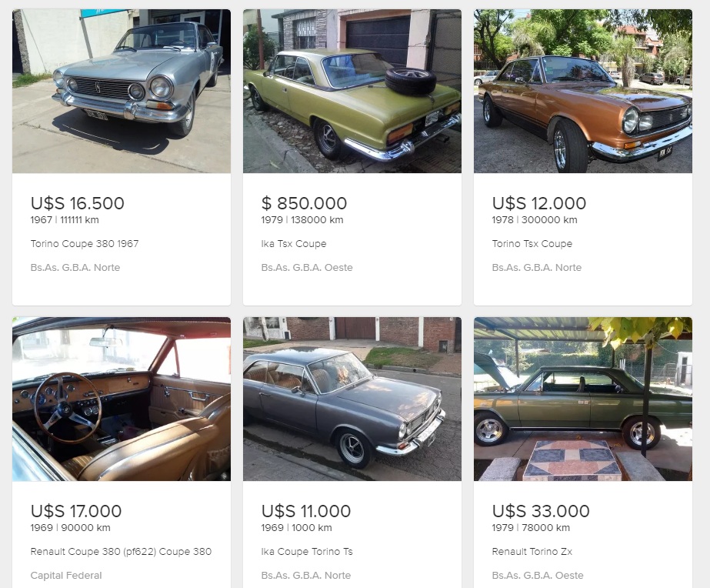Open "Renault Coupe 380 (pf622) Coupe 380" title
The width and height of the screenshot is (710, 588).
pos(121,552)
